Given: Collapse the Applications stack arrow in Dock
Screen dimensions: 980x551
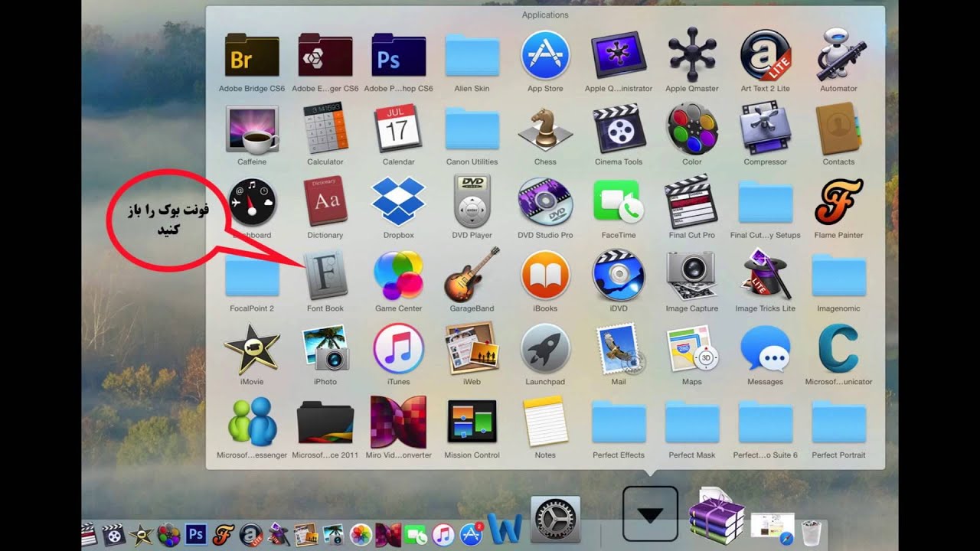Looking at the screenshot, I should click(x=650, y=514).
